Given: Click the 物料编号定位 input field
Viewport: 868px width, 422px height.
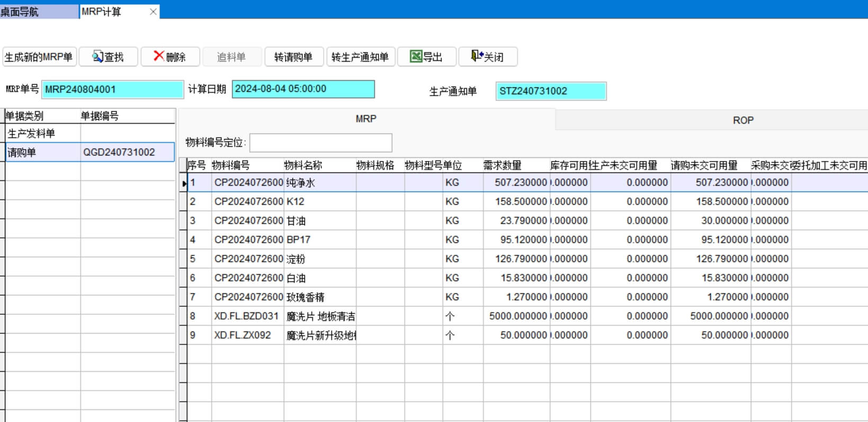Looking at the screenshot, I should (x=320, y=143).
